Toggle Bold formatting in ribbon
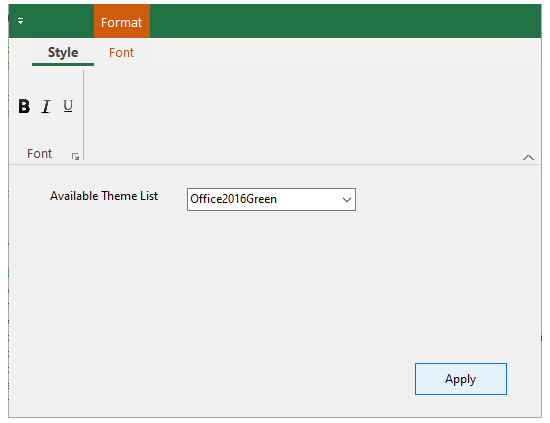The image size is (550, 423). coord(24,106)
